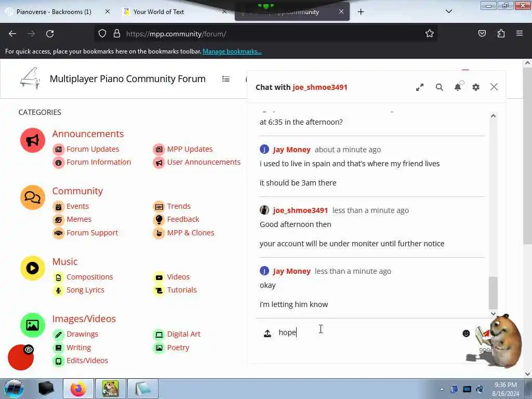Viewport: 532px width, 399px height.
Task: Click the Trends keyboard icon
Action: (x=159, y=206)
